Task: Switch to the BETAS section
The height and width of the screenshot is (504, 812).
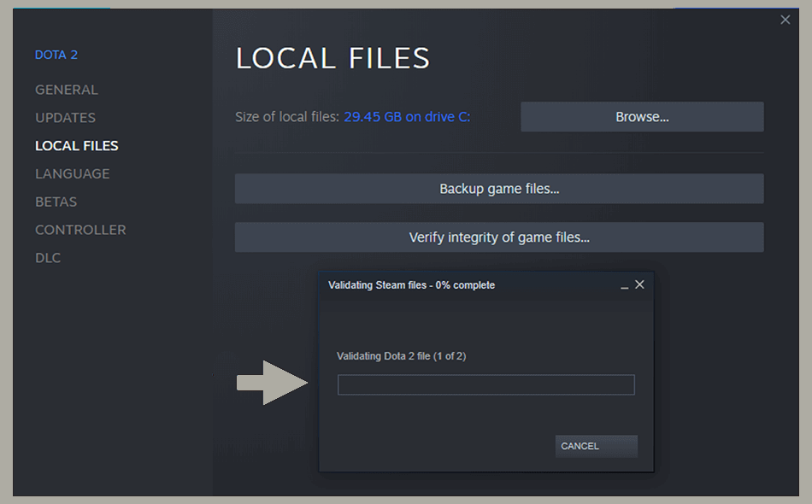Action: click(x=56, y=202)
